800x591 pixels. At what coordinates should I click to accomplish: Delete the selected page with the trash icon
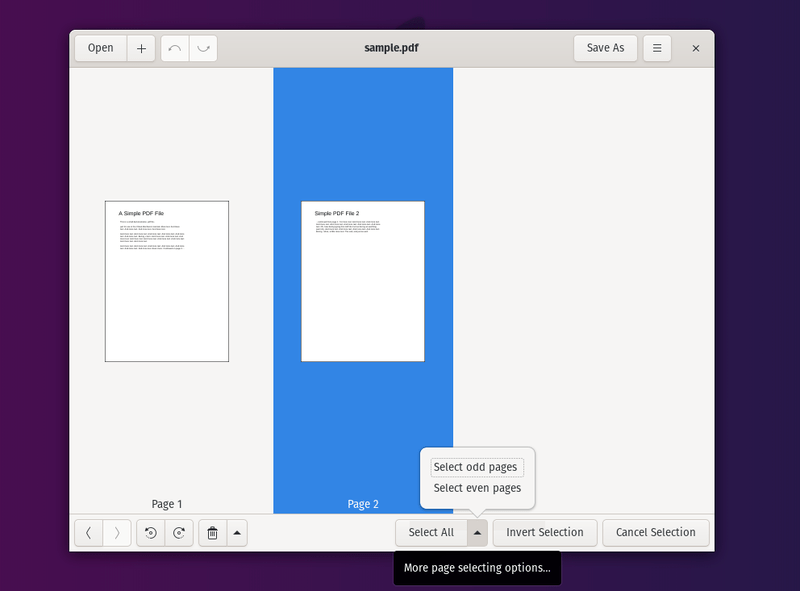[212, 532]
